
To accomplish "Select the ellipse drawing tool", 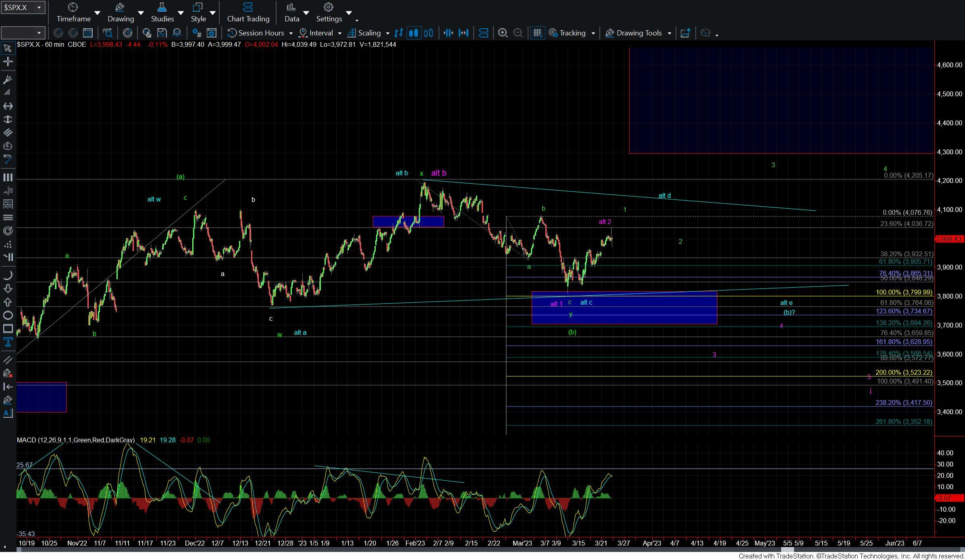I will [x=8, y=315].
